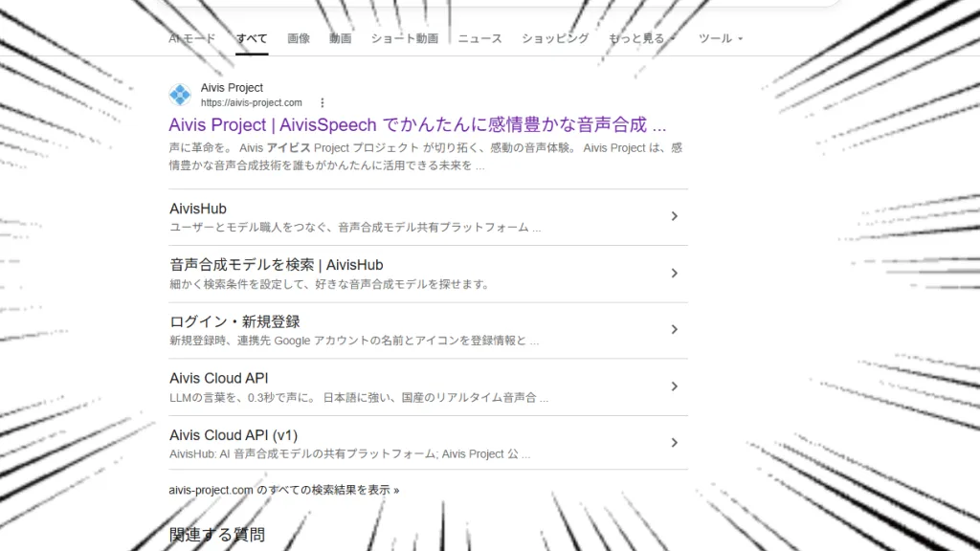Click the chevron on 音声合成モデルを検索 row
Screen dimensions: 980x551
pyautogui.click(x=675, y=273)
